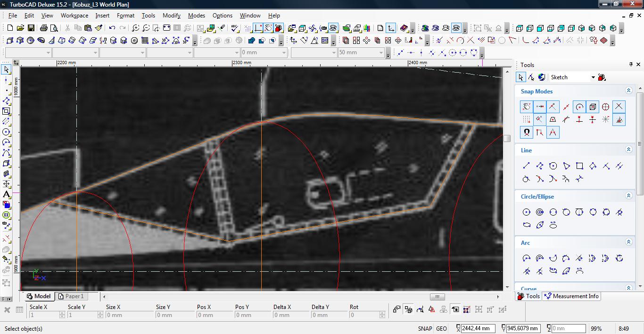Image resolution: width=644 pixels, height=334 pixels.
Task: Click the Circle icon in modify toolbar
Action: tap(502, 41)
